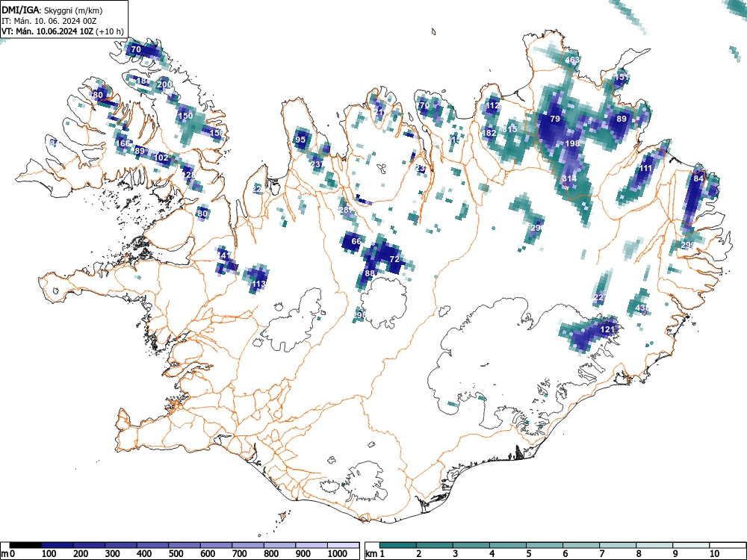Click the DMI/IGA Skyggni (m/km) title text
747x560 pixels.
coord(52,10)
